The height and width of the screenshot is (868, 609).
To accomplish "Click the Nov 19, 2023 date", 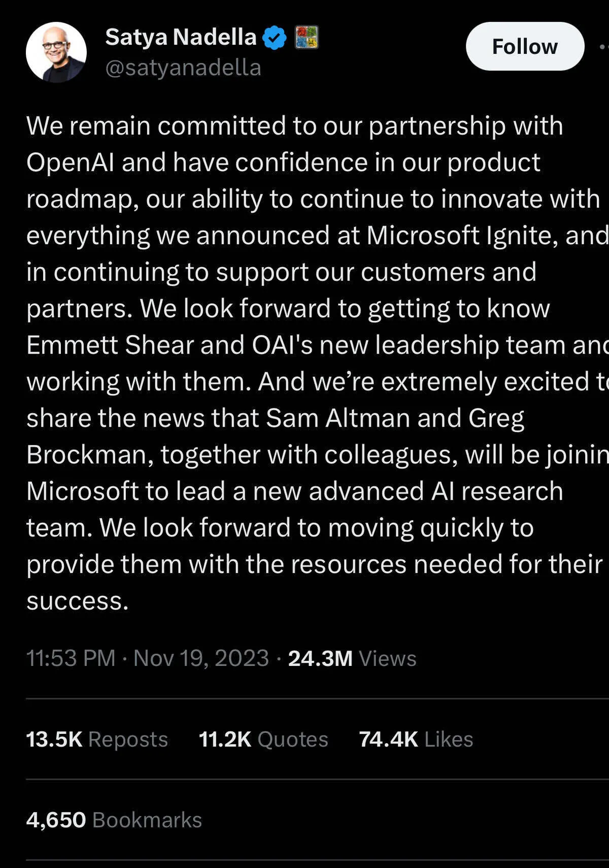I will [201, 658].
